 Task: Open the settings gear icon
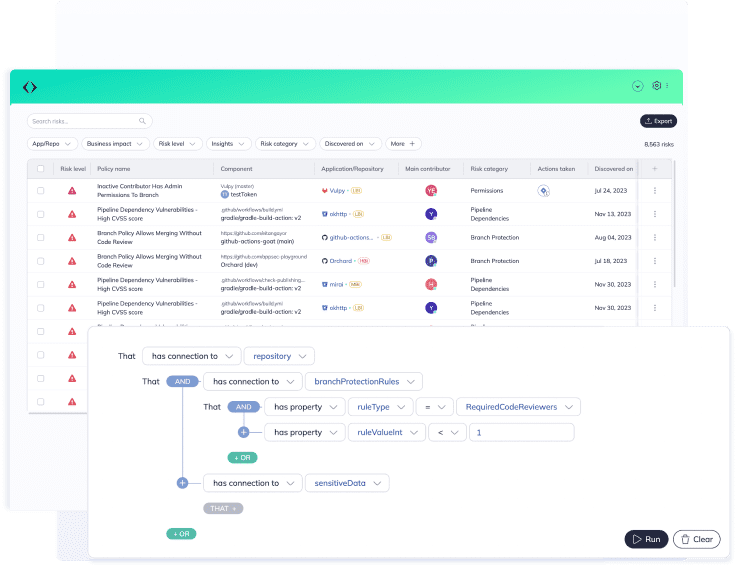coord(657,86)
